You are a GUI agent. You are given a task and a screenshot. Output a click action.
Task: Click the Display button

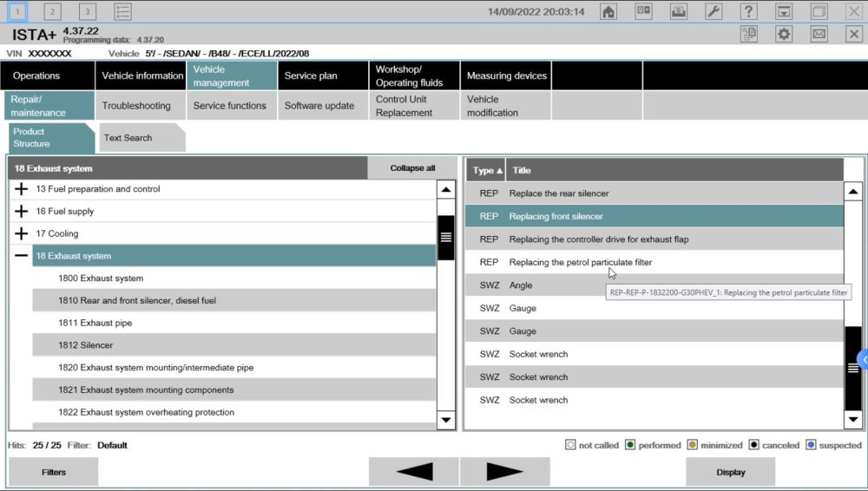tap(731, 472)
